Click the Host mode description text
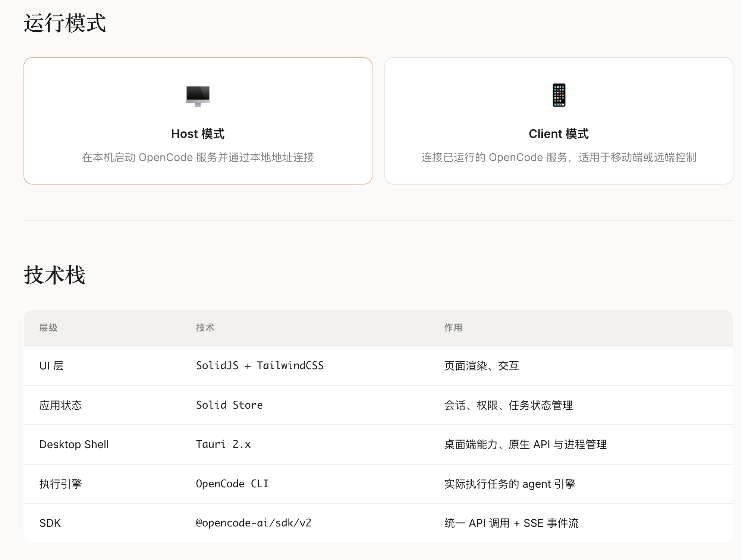 click(198, 157)
